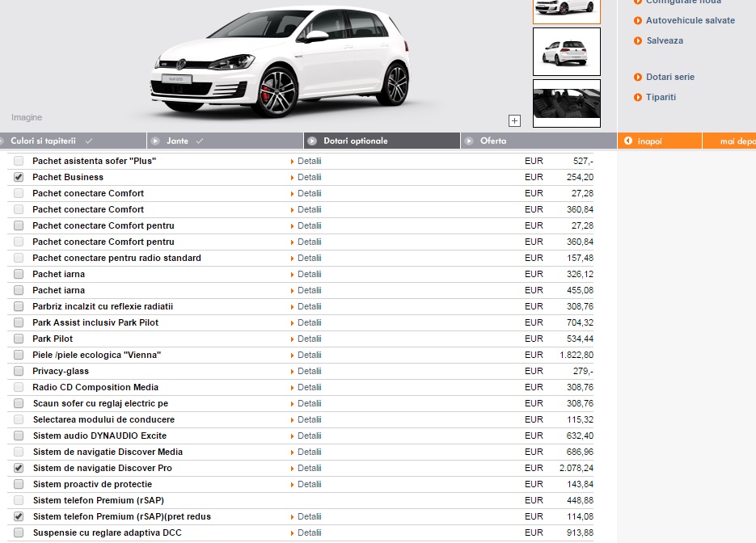Select the Dotari optionale tab
756x543 pixels.
(x=382, y=141)
